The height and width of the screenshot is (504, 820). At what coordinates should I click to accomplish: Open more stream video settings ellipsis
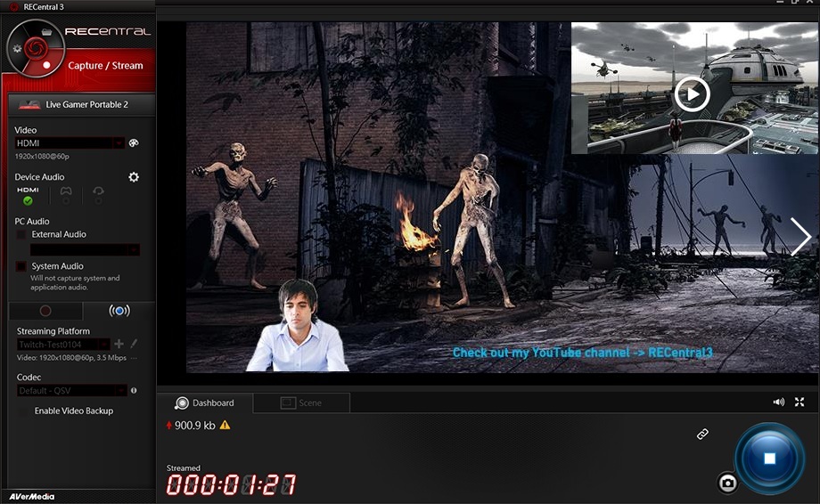tap(134, 358)
